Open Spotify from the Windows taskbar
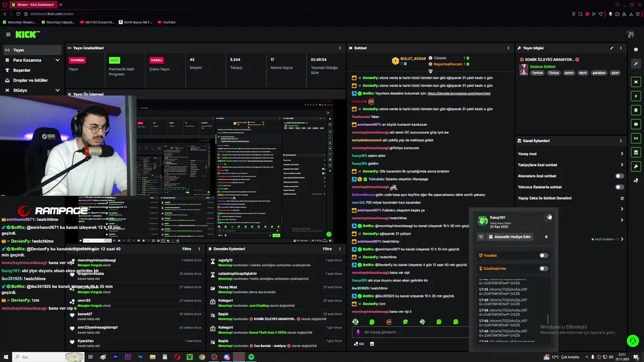The image size is (644, 362). [x=251, y=357]
